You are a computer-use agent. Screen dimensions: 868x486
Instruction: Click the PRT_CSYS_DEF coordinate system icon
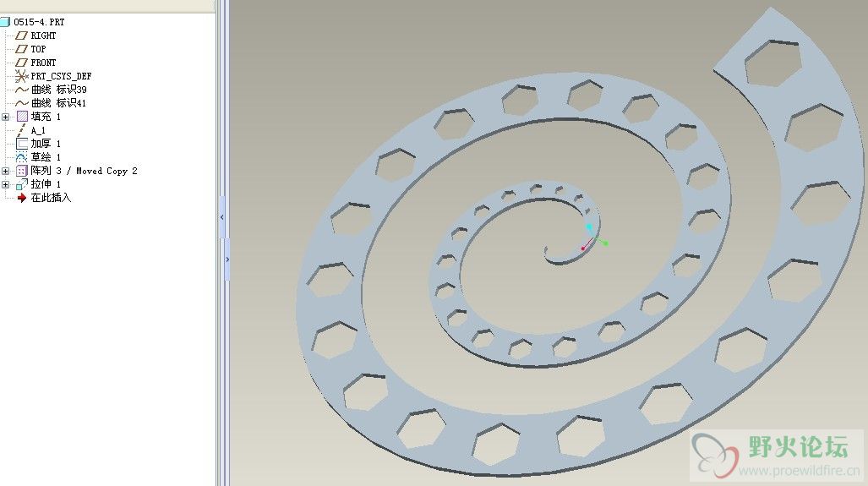(x=22, y=76)
